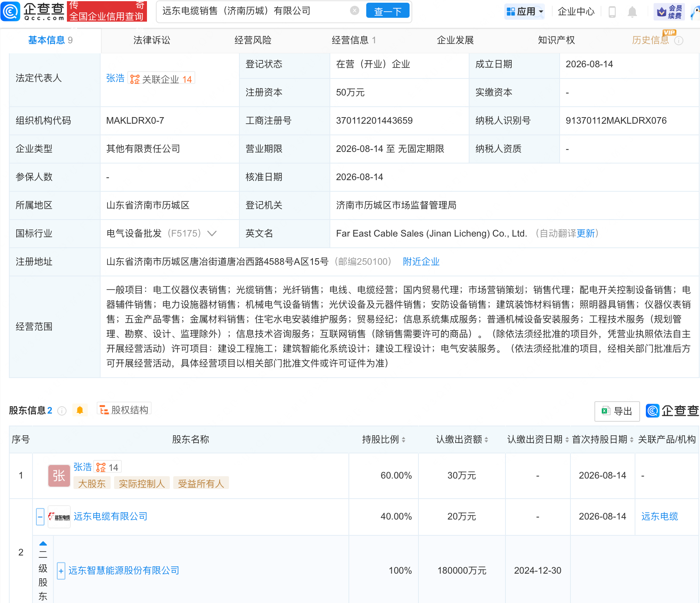This screenshot has width=700, height=603.
Task: Click 导出 export button
Action: (x=617, y=411)
